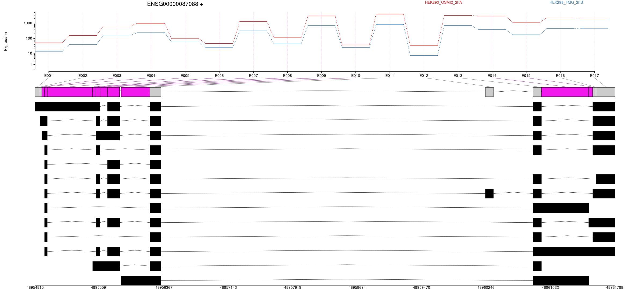Click the gene title ENSG00000087088 +
Image resolution: width=644 pixels, height=292 pixels.
point(175,4)
